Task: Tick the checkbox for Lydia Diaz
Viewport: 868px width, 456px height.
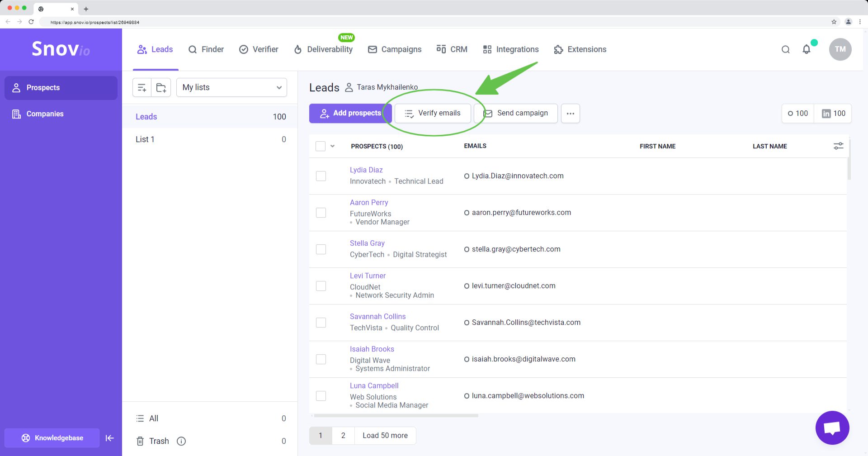Action: pyautogui.click(x=321, y=176)
